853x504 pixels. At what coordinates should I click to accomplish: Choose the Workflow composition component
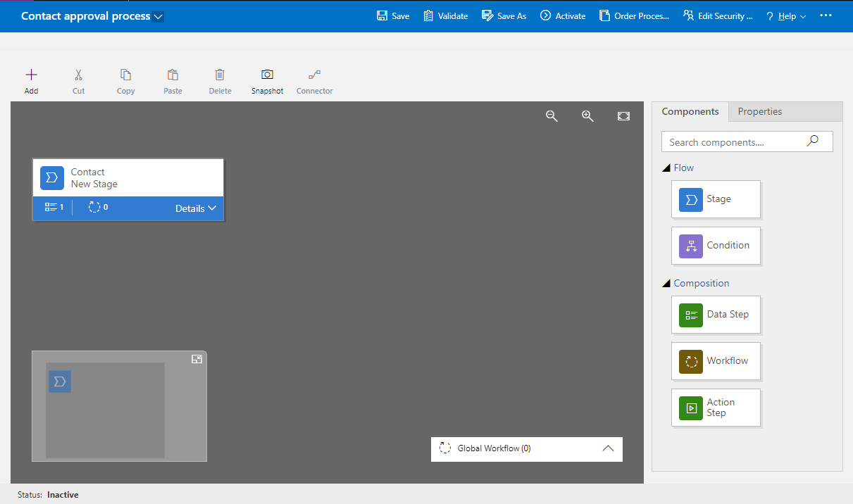[716, 361]
